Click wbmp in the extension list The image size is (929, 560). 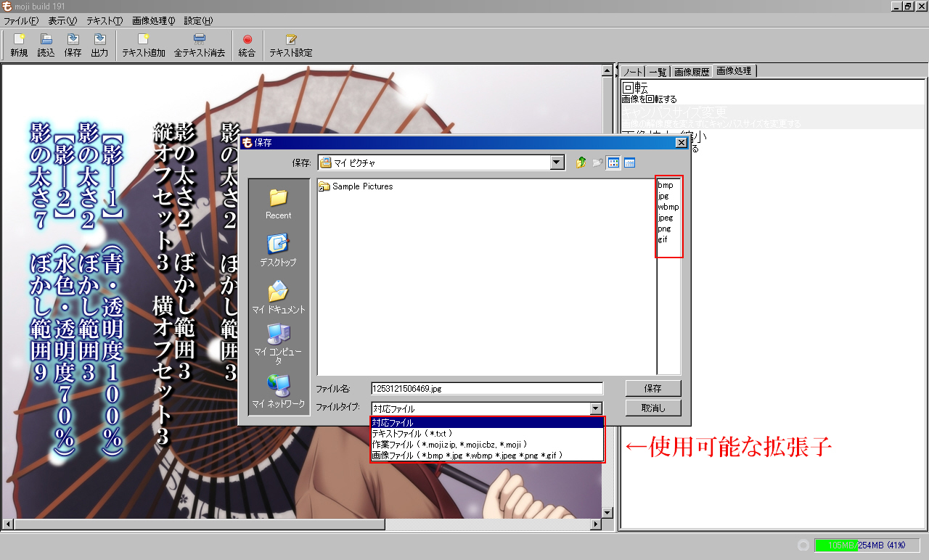(668, 207)
